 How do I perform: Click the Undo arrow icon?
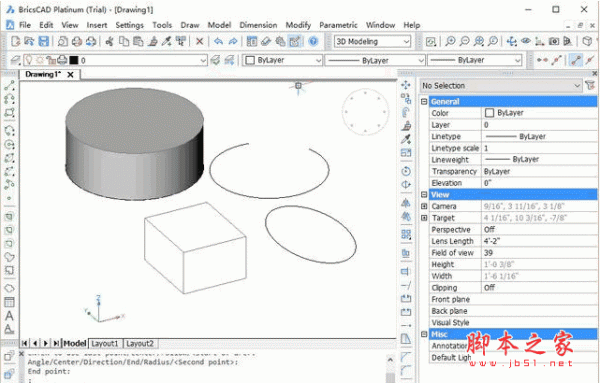[x=218, y=41]
